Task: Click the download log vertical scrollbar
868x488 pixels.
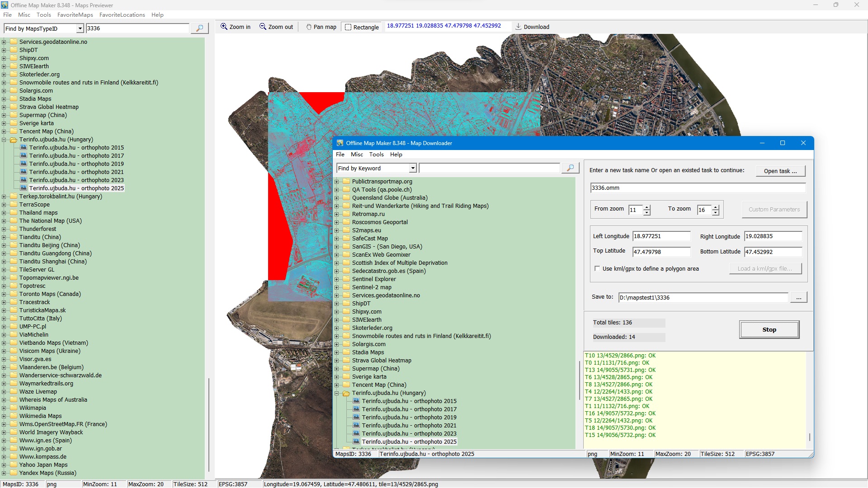Action: pos(809,437)
